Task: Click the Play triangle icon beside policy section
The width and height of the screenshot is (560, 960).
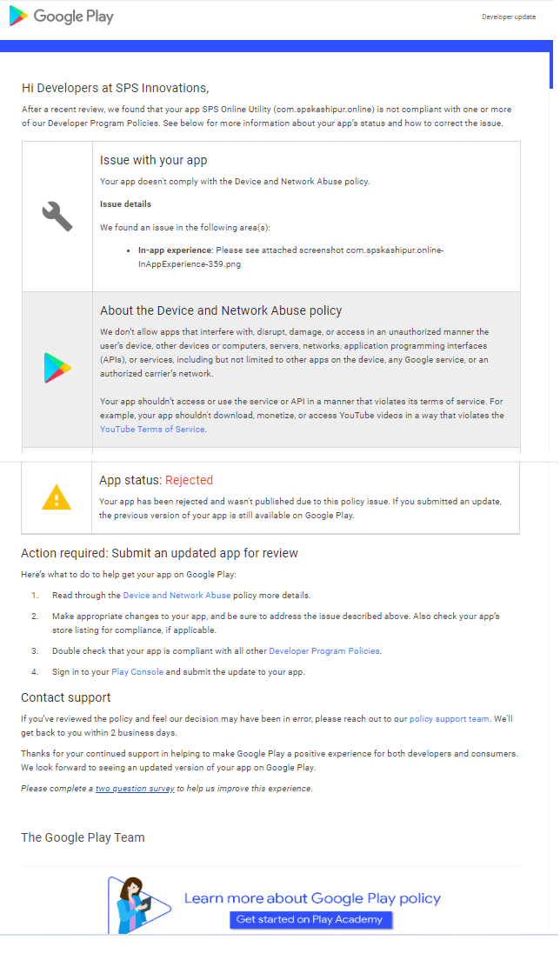Action: pyautogui.click(x=57, y=368)
